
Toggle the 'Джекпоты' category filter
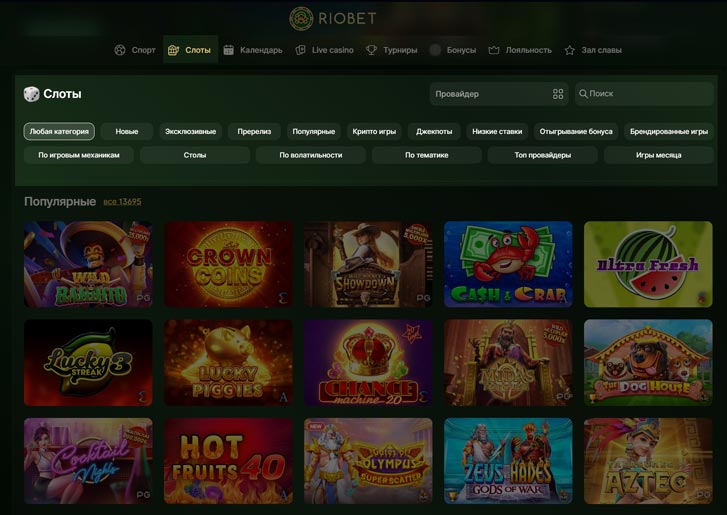pos(434,131)
